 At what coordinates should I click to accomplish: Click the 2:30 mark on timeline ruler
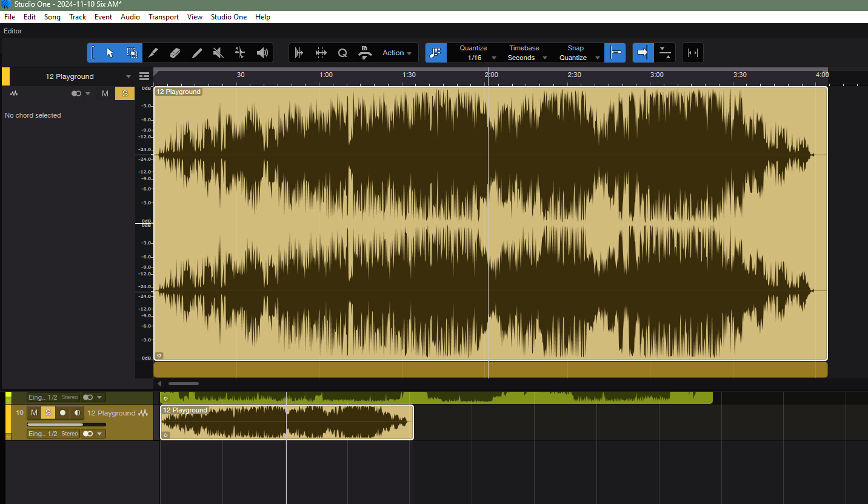pos(574,75)
